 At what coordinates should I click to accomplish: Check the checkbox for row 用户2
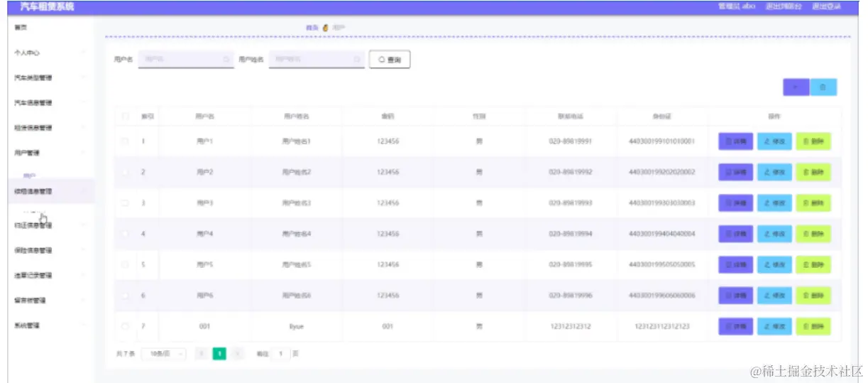click(x=125, y=172)
